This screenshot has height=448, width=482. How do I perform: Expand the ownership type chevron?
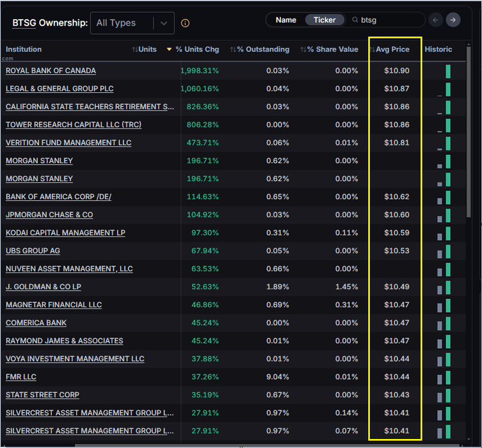pyautogui.click(x=164, y=23)
